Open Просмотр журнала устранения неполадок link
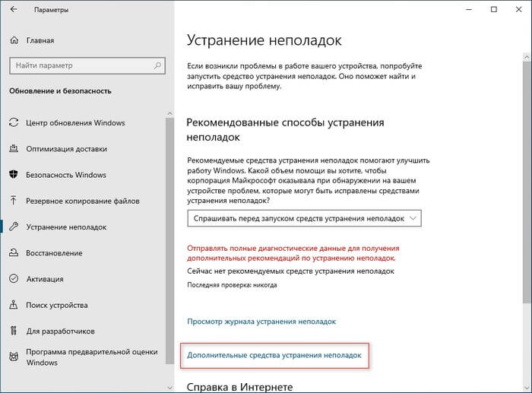The width and height of the screenshot is (532, 393). pos(261,322)
